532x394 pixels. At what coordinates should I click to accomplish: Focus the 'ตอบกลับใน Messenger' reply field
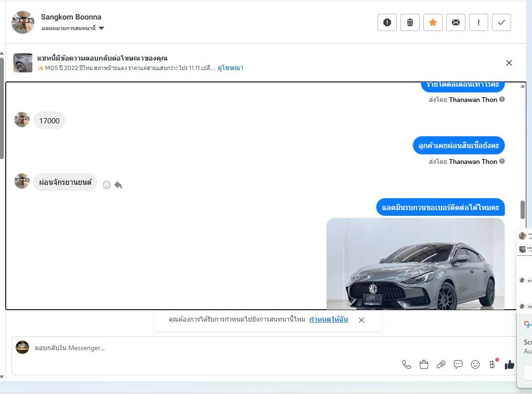pyautogui.click(x=217, y=348)
